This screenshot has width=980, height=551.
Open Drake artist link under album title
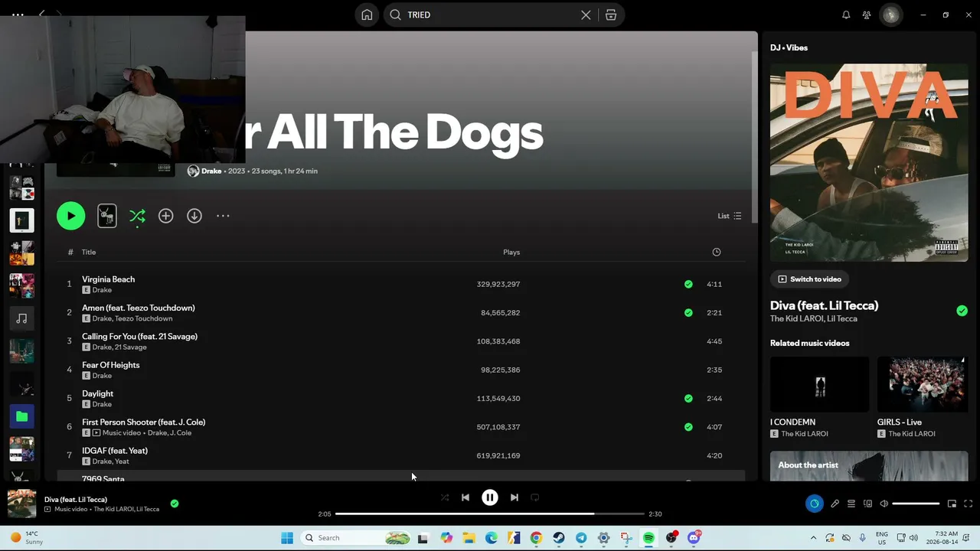coord(211,171)
